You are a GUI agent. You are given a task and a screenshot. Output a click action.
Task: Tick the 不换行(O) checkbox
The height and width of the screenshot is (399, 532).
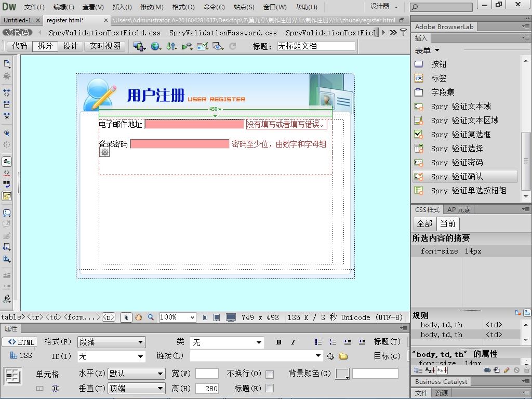pyautogui.click(x=270, y=374)
